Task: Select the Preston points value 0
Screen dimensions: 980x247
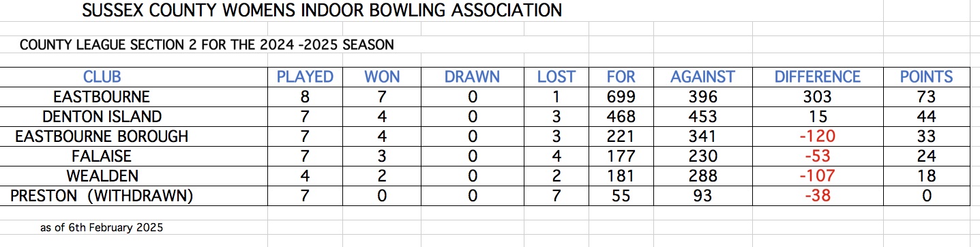Action: pos(926,197)
